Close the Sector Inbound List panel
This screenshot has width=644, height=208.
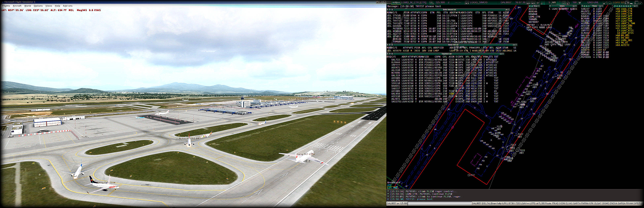509,10
